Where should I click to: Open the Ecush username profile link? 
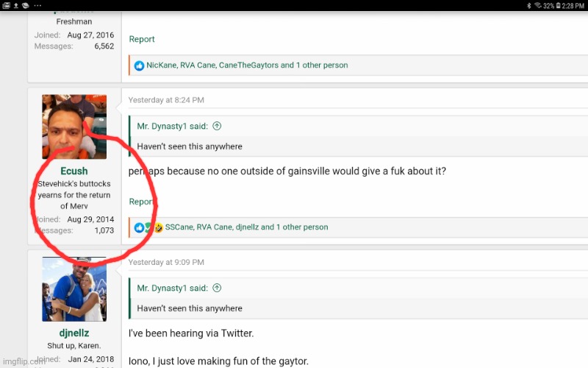pos(73,171)
